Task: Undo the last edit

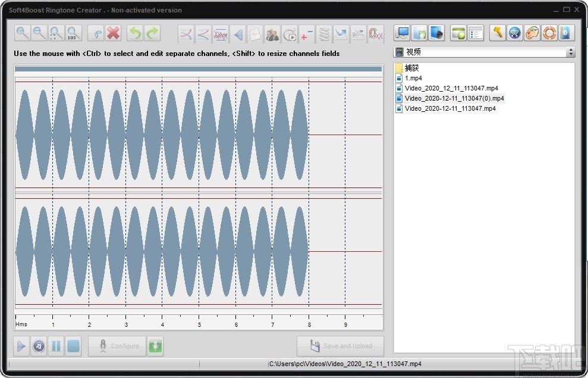Action: point(134,33)
